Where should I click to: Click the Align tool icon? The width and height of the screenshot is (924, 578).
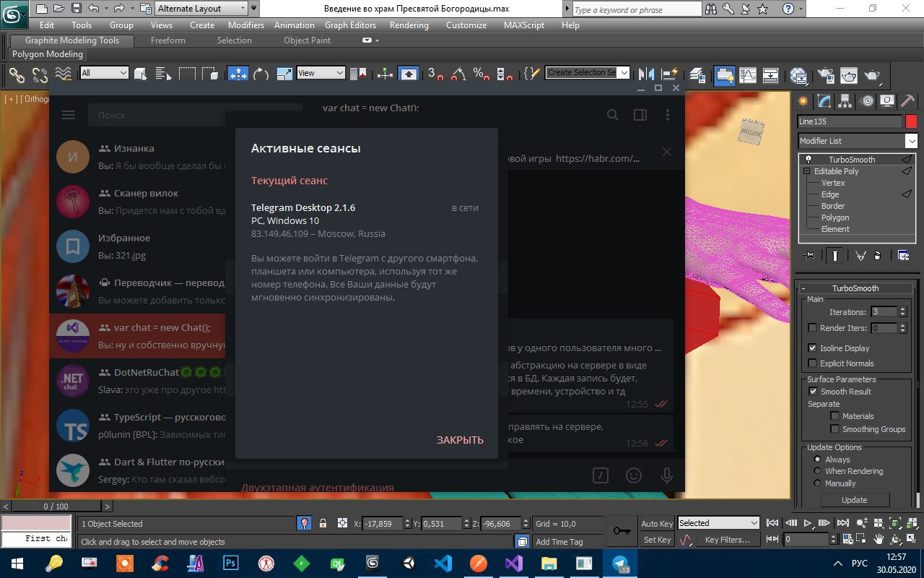(670, 74)
